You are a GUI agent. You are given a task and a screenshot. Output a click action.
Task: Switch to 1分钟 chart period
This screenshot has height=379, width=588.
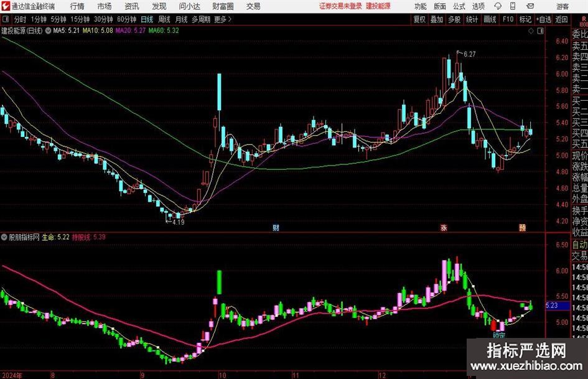pos(39,19)
